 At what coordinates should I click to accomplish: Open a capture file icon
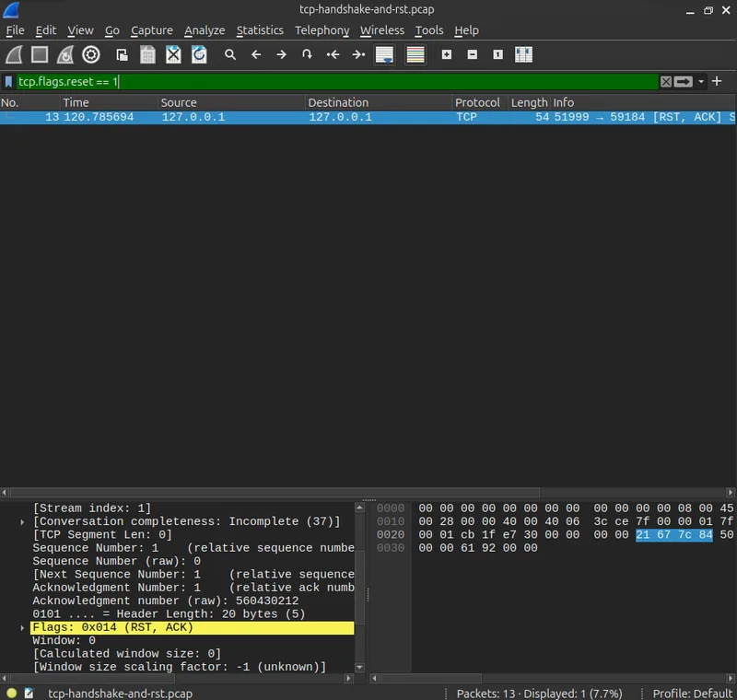[x=123, y=54]
